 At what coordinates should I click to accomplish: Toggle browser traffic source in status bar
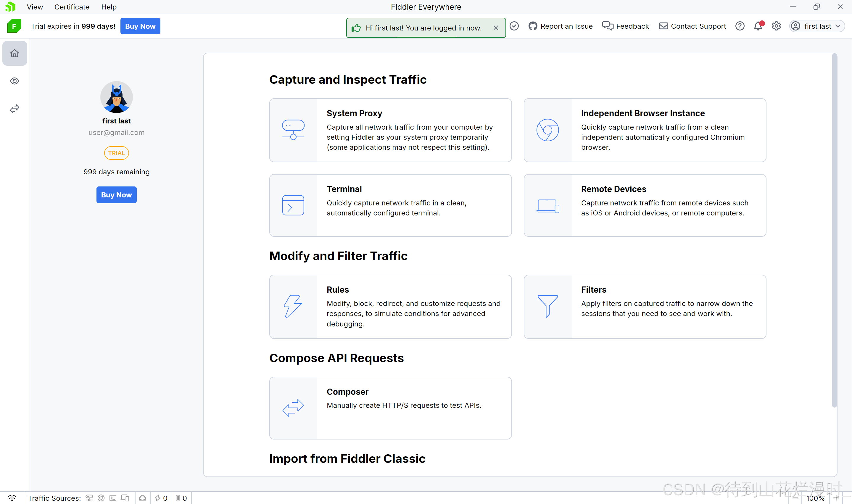[x=101, y=498]
